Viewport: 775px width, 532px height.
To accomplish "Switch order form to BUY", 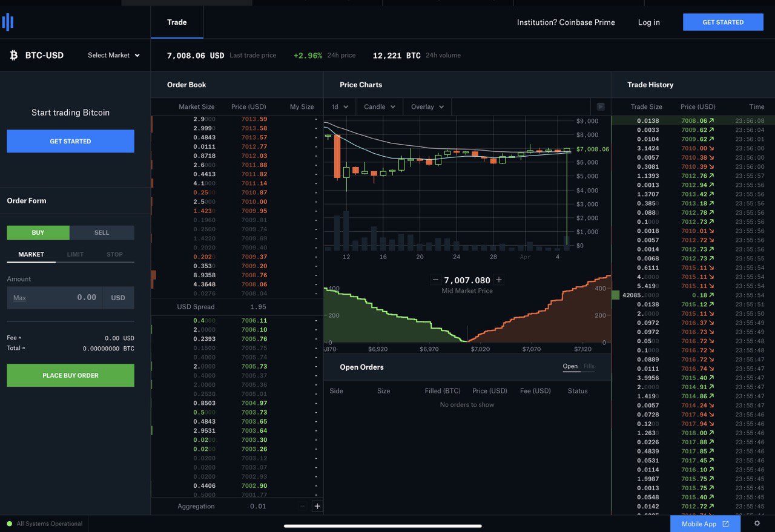I will [x=38, y=232].
